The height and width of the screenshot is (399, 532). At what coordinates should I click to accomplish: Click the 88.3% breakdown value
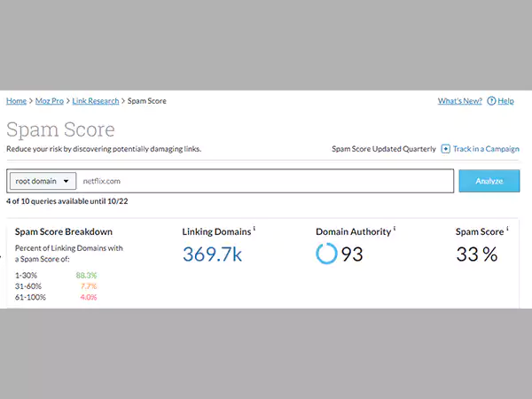click(x=87, y=276)
